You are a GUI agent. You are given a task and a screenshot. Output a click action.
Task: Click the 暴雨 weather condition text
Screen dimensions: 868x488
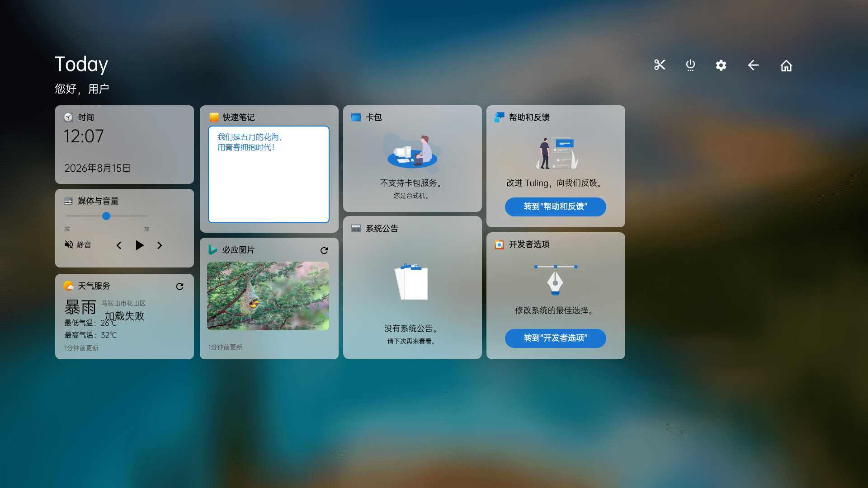80,307
